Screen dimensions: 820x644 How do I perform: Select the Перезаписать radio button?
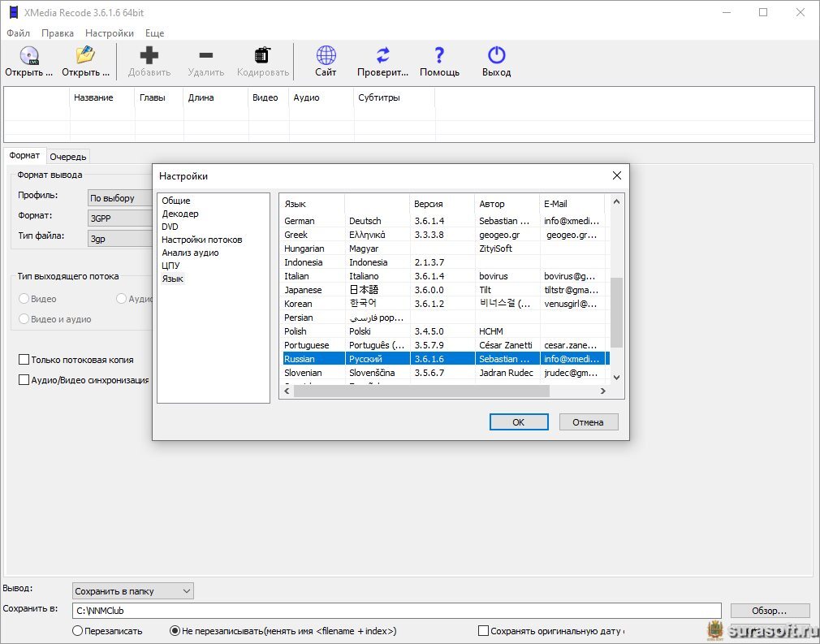point(78,631)
